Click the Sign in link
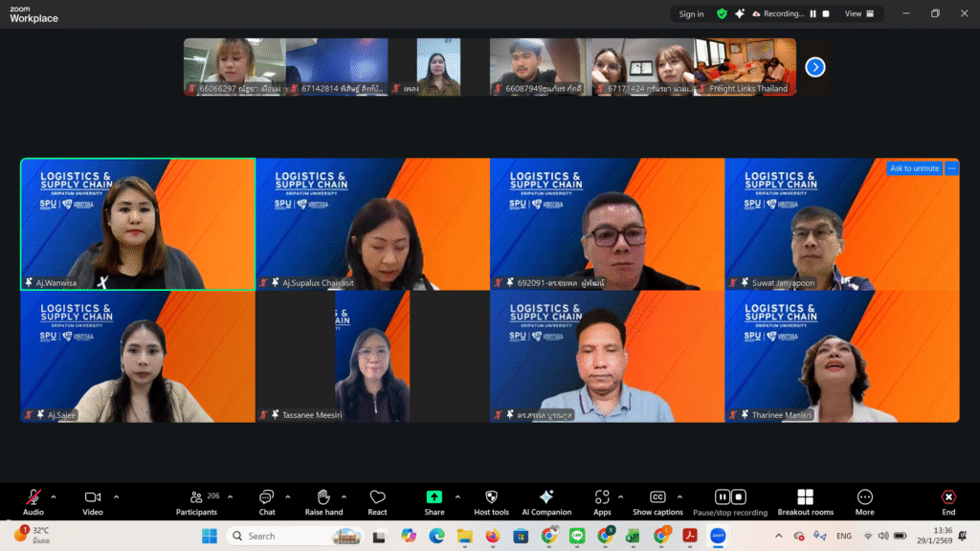The width and height of the screenshot is (980, 551). (691, 14)
